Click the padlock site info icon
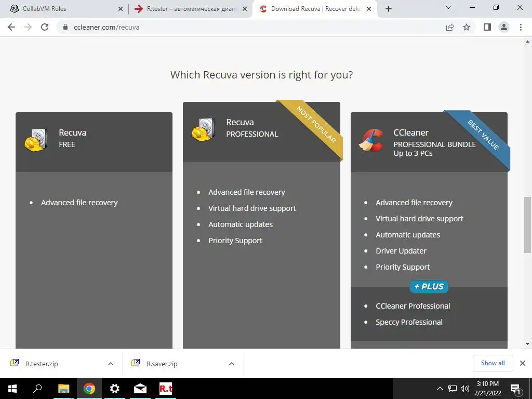 coord(65,27)
